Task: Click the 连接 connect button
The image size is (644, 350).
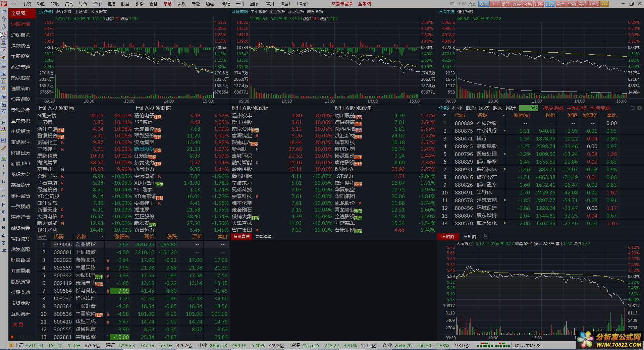Action: pyautogui.click(x=517, y=4)
